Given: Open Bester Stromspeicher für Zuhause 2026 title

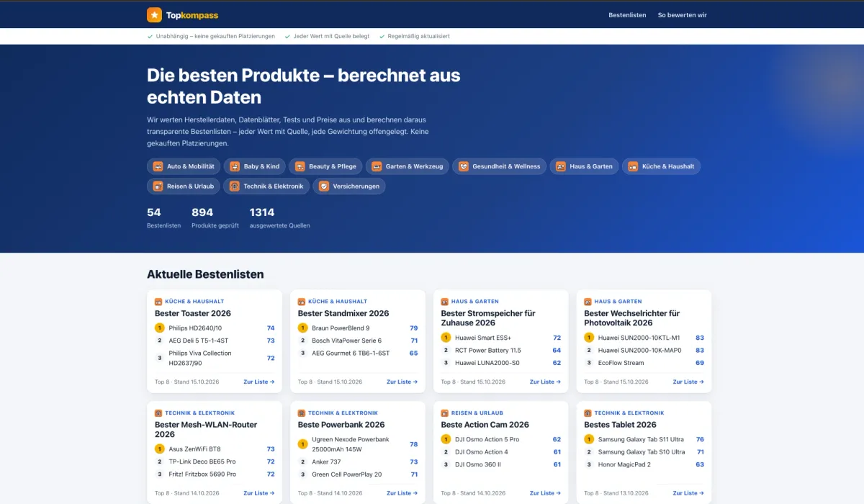Looking at the screenshot, I should (x=488, y=318).
